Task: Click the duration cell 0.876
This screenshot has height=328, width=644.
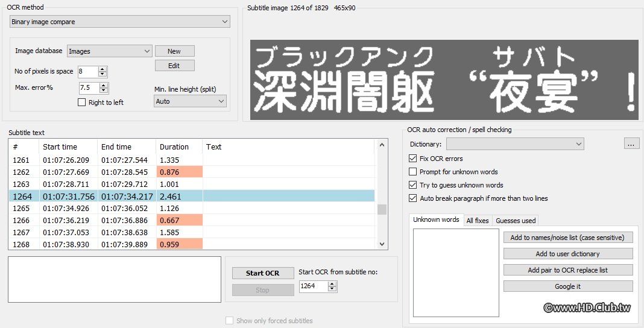Action: pos(180,172)
